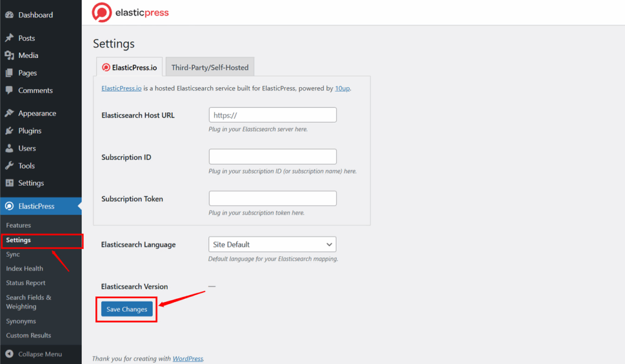Open the Elasticsearch Language dropdown
This screenshot has width=625, height=364.
tap(272, 244)
